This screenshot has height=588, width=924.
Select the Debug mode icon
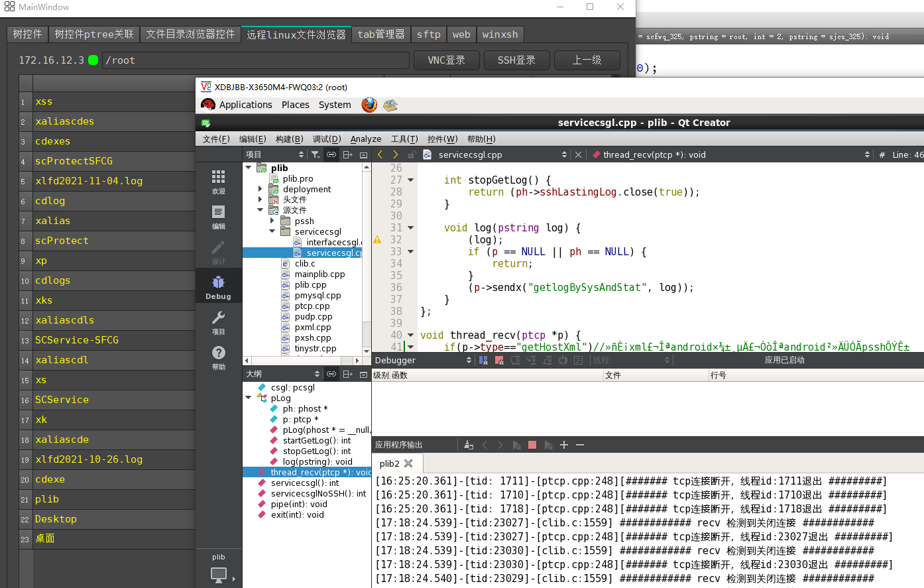click(219, 285)
